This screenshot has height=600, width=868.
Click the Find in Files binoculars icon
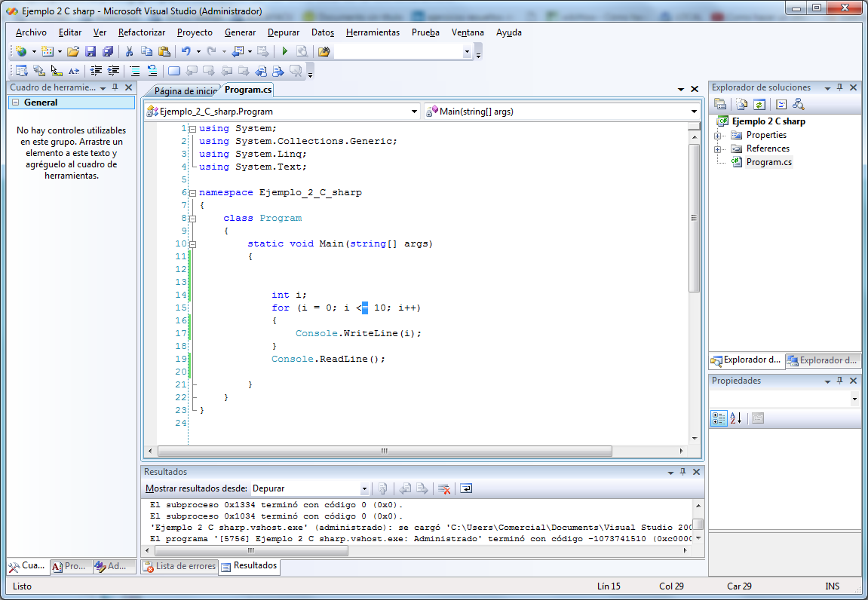(324, 51)
